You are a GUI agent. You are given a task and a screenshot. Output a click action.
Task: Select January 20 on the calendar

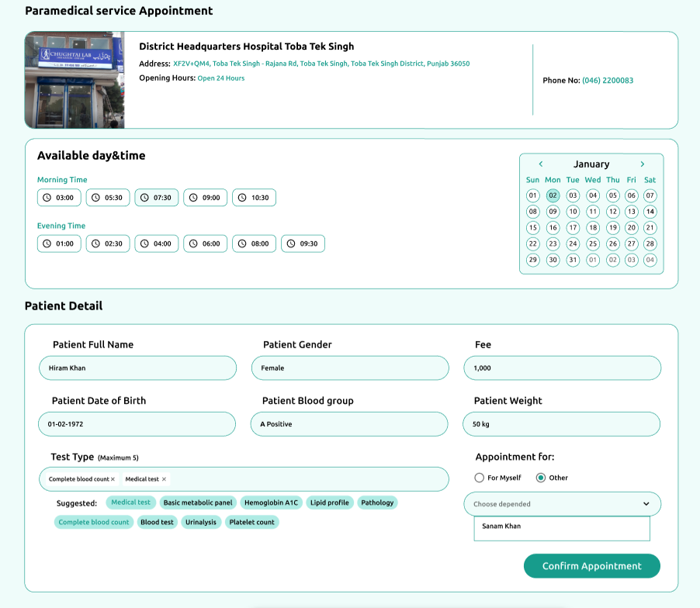(x=631, y=227)
